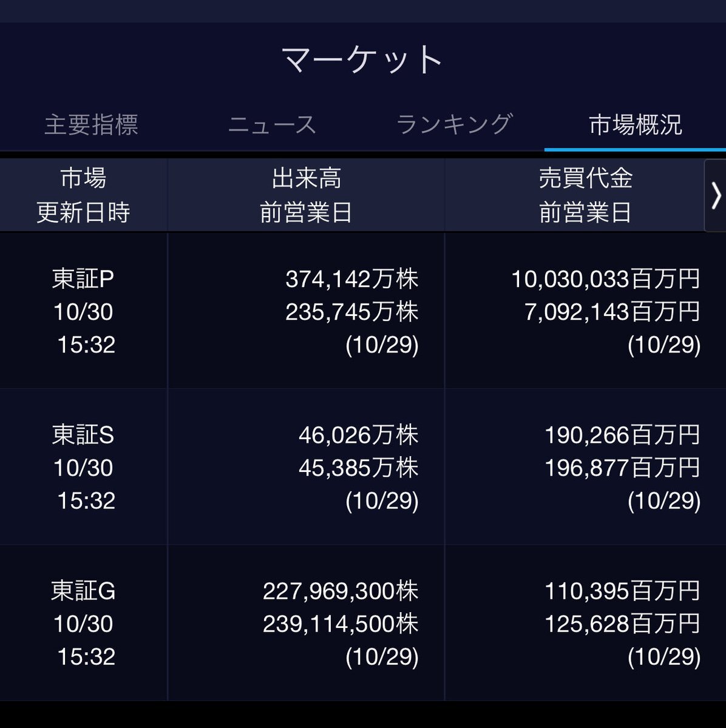Tap 東証G trading value 110,395百万円
This screenshot has width=726, height=728.
coord(622,591)
